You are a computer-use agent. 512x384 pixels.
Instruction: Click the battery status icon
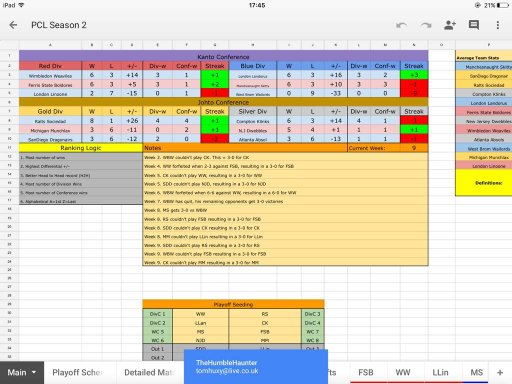(x=503, y=5)
